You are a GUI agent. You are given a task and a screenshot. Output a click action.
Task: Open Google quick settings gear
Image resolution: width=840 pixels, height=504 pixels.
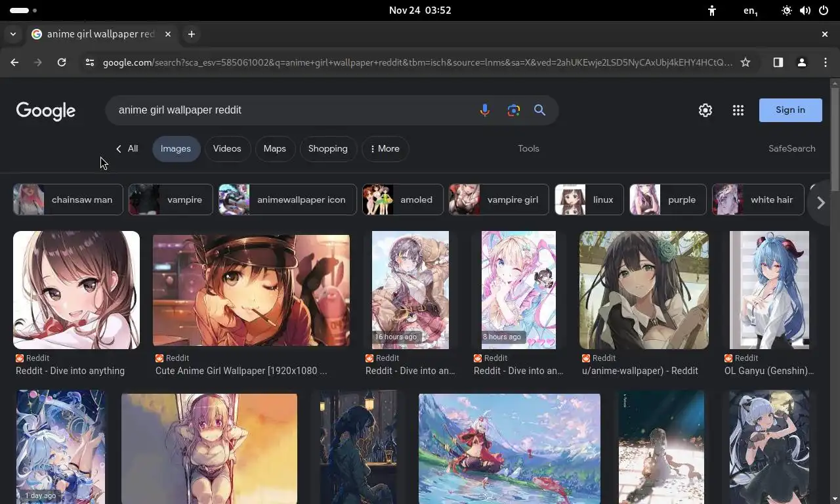pos(705,110)
